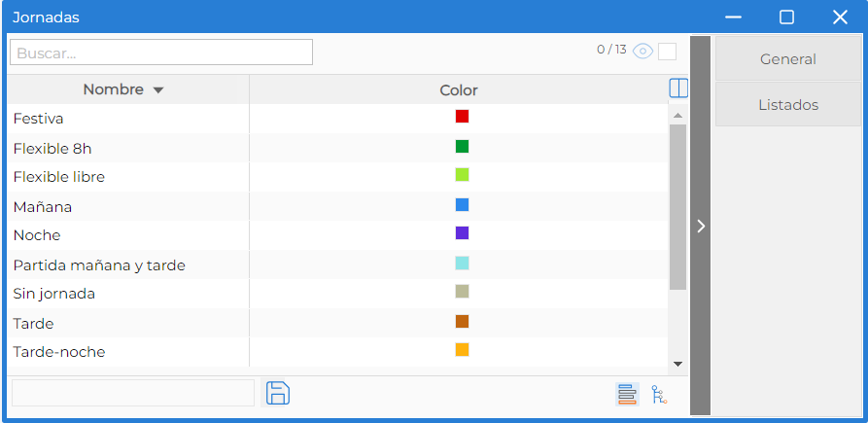
Task: Click the Color column header
Action: coord(459,90)
